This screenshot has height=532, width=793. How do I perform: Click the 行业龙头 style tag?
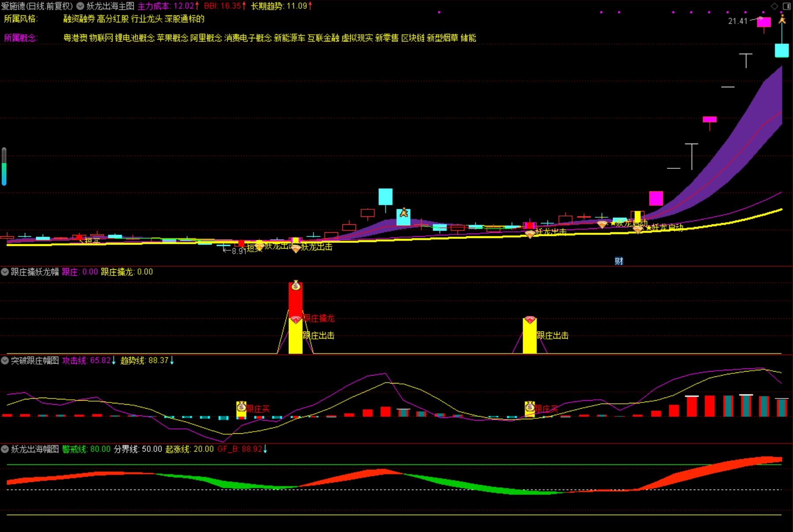pos(147,19)
